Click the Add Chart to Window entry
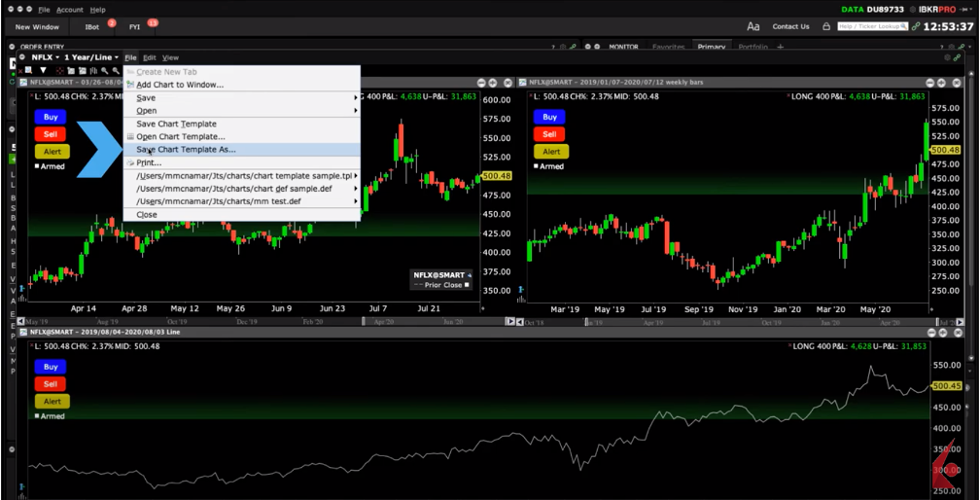The image size is (980, 500). tap(180, 85)
